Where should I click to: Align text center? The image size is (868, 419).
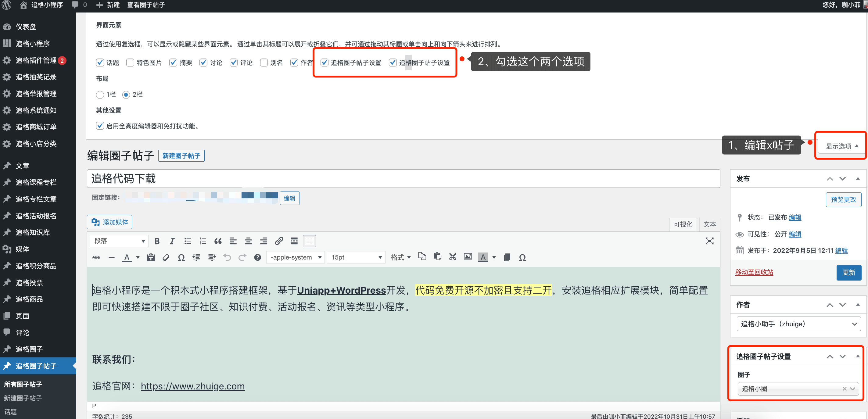click(248, 241)
